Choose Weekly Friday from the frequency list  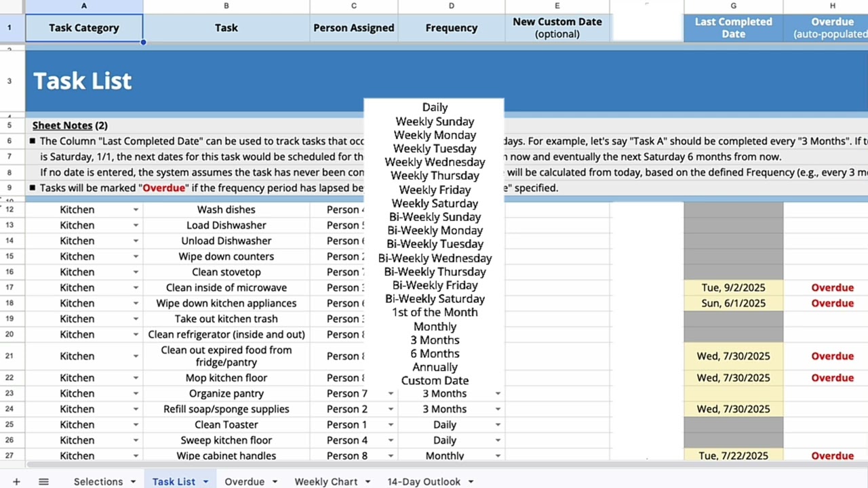click(x=435, y=190)
